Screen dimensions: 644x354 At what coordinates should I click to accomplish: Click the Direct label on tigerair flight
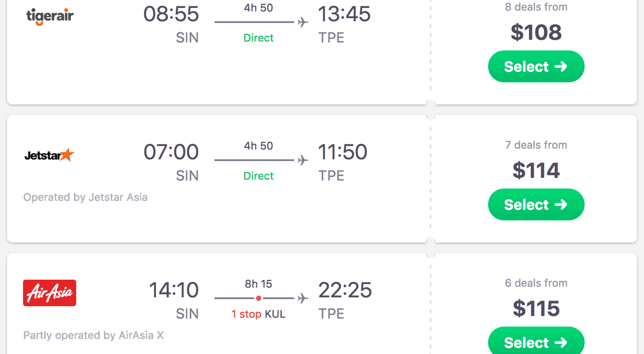click(x=259, y=38)
